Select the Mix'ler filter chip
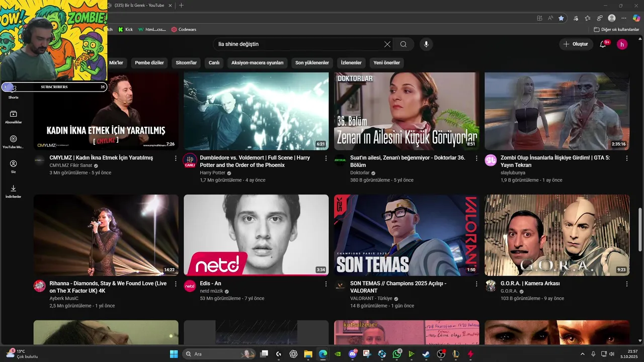The height and width of the screenshot is (362, 644). click(116, 63)
